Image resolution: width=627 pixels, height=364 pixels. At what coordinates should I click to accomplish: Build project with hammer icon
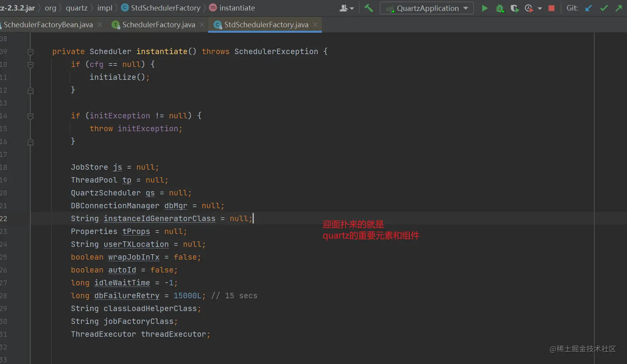(x=368, y=8)
